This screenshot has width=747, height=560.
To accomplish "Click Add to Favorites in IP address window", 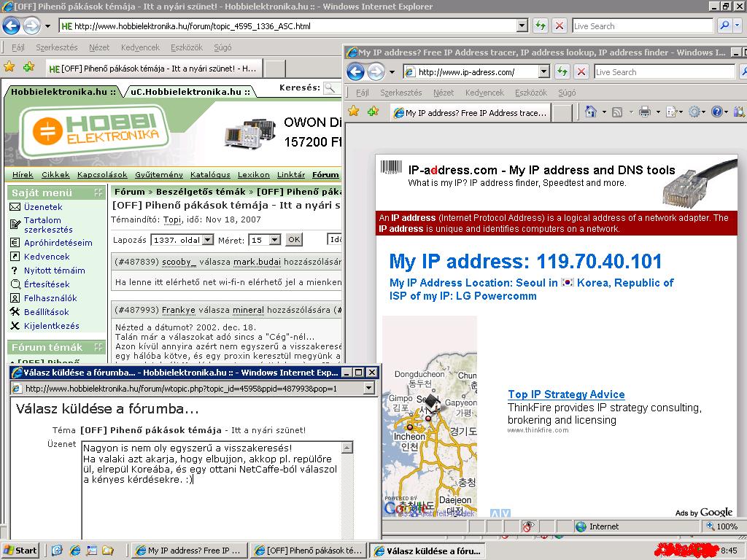I will click(x=373, y=112).
